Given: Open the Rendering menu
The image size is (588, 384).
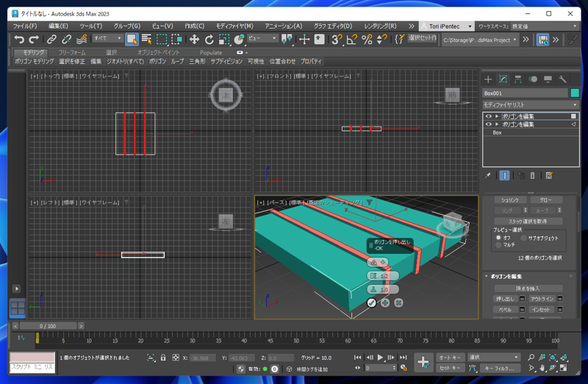Looking at the screenshot, I should click(x=380, y=26).
